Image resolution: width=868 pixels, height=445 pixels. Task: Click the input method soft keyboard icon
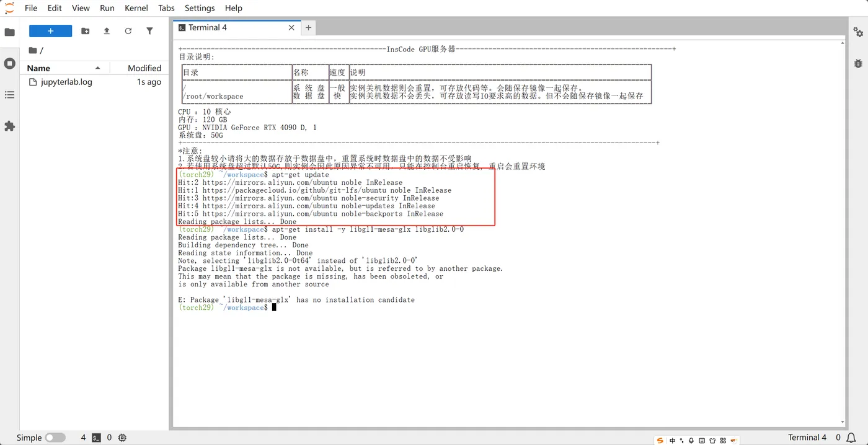pos(701,441)
